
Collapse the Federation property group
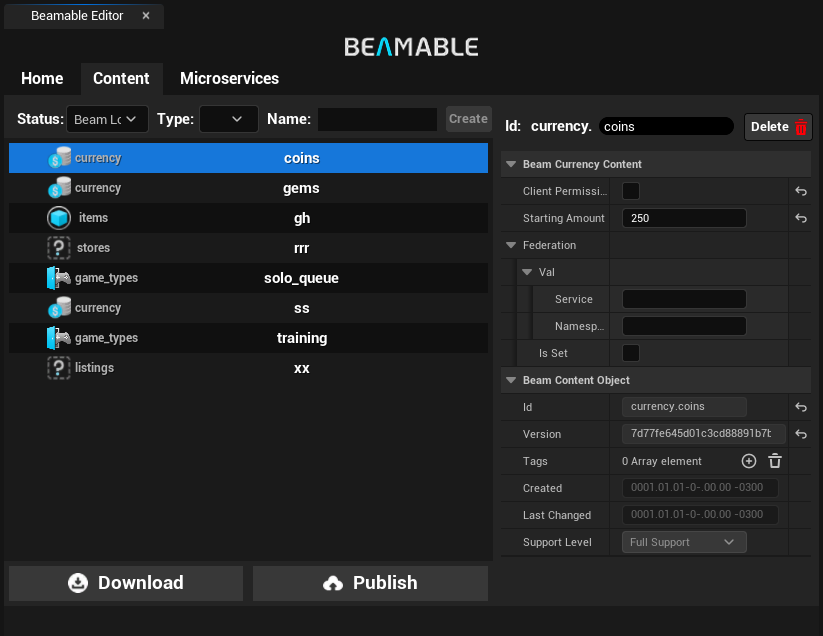511,245
